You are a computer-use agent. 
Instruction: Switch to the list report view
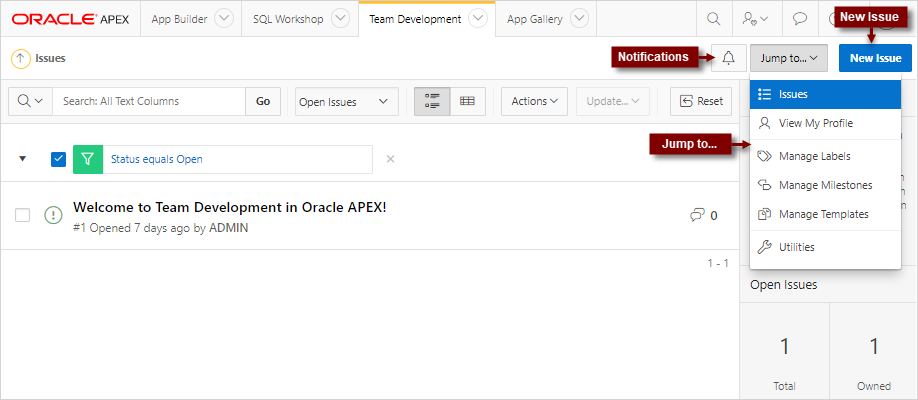tap(432, 101)
